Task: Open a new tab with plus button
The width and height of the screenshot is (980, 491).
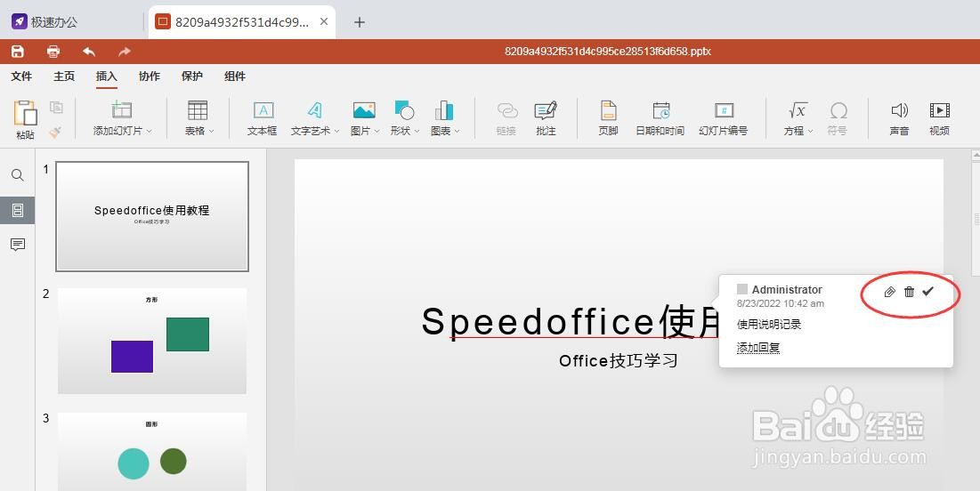Action: [x=360, y=22]
